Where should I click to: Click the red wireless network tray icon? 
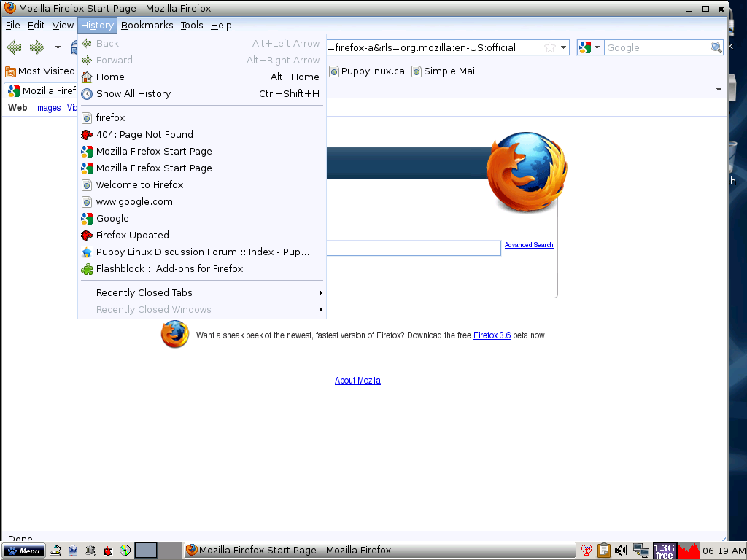[x=587, y=551]
